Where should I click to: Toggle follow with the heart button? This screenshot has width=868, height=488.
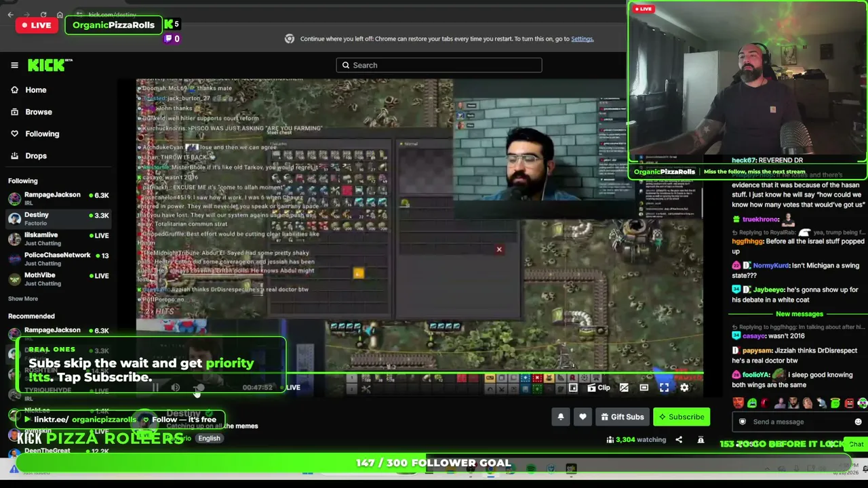coord(583,417)
